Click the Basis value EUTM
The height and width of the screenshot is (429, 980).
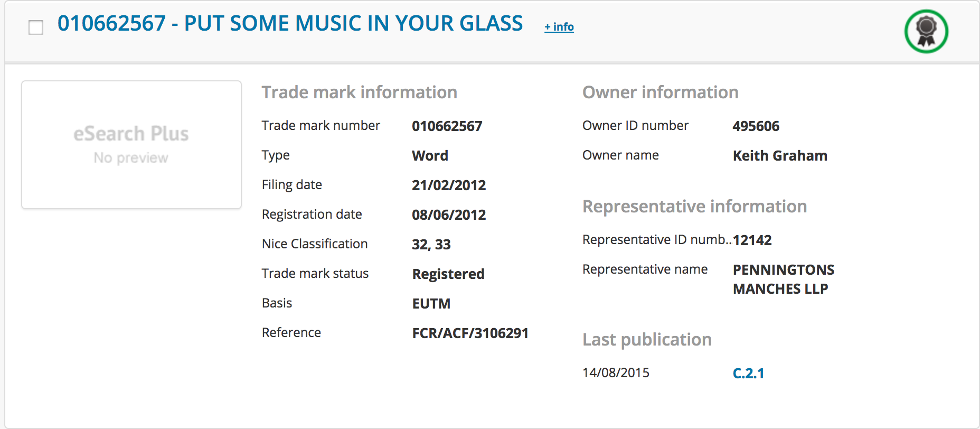pos(431,304)
